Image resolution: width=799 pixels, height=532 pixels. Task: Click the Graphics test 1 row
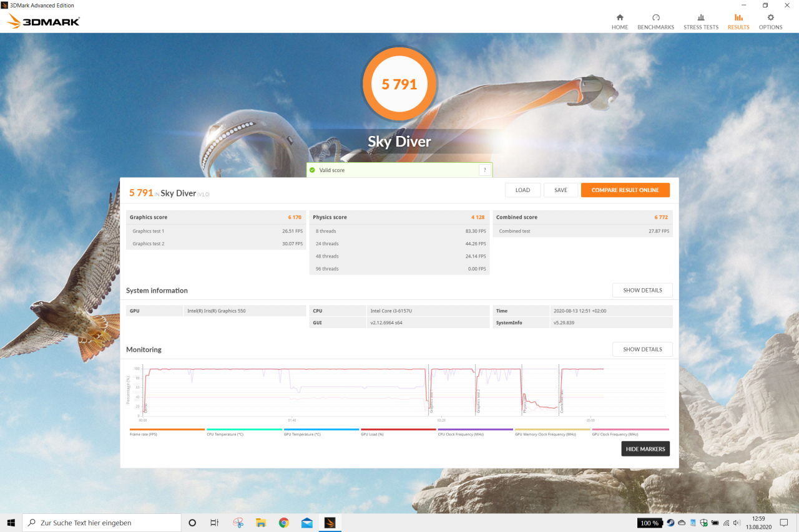click(x=216, y=231)
